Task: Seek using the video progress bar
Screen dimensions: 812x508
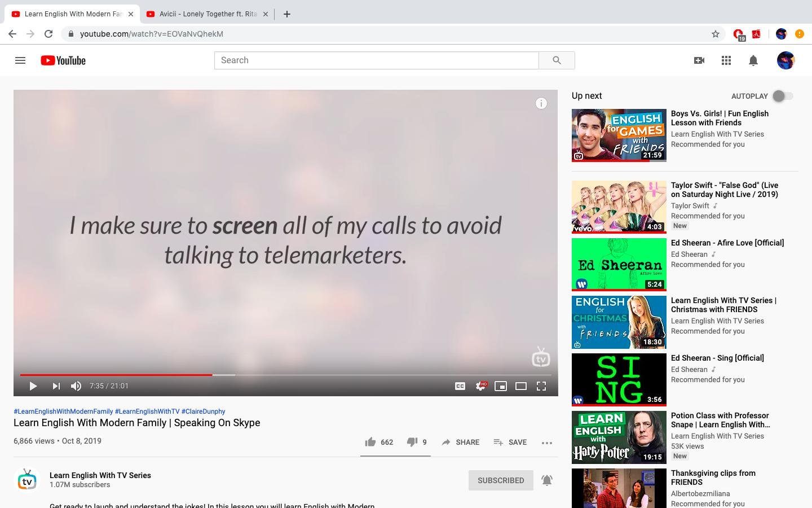Action: [285, 375]
